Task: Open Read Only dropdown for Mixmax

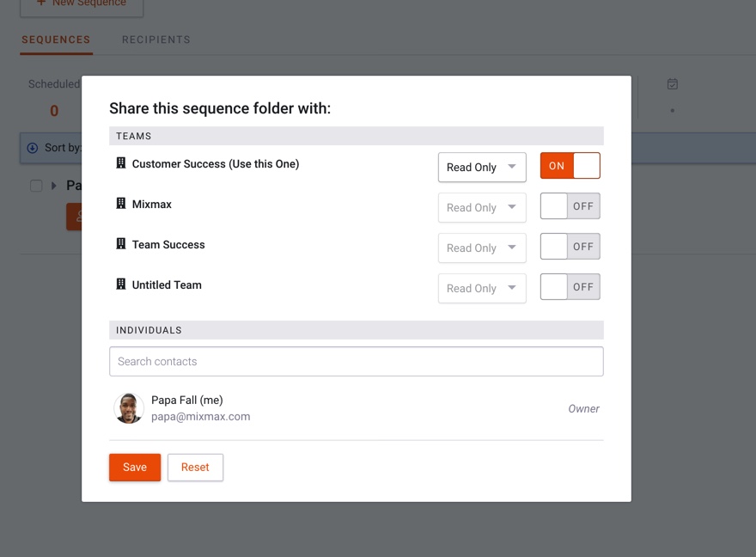Action: coord(482,208)
